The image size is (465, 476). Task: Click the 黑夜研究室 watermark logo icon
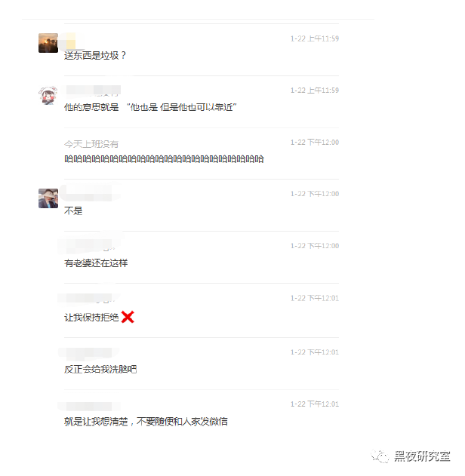click(x=380, y=456)
